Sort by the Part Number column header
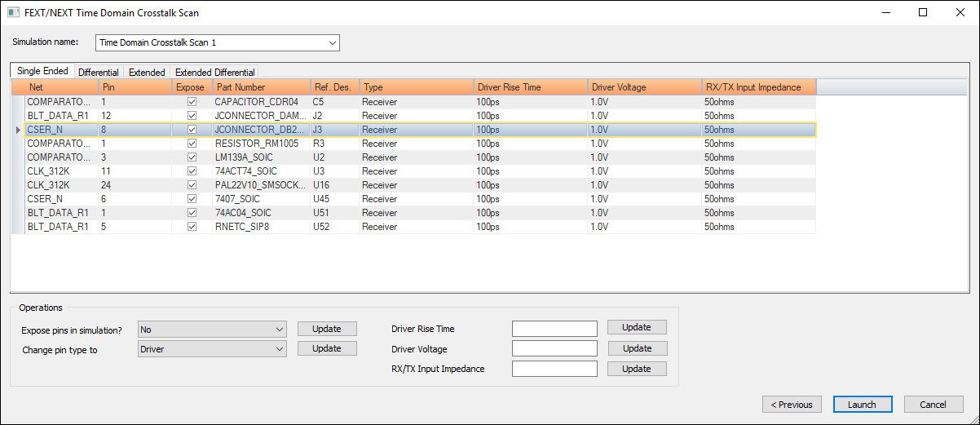The height and width of the screenshot is (425, 980). [x=262, y=87]
